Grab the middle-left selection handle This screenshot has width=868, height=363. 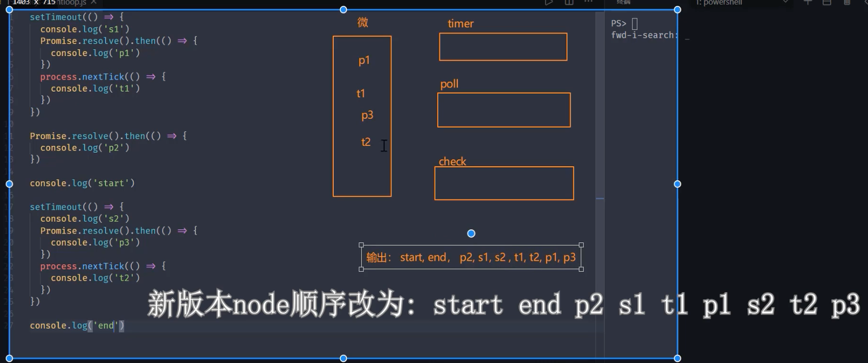[x=9, y=184]
